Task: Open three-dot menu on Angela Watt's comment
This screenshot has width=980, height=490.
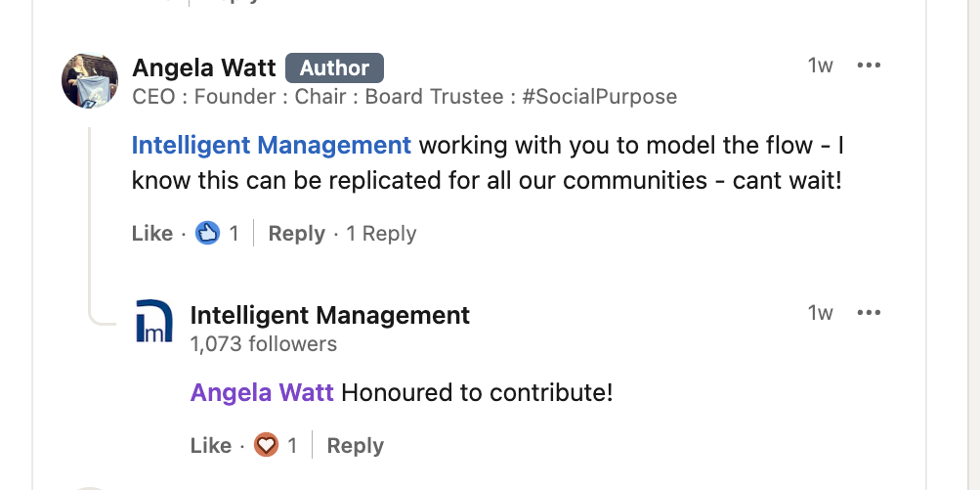Action: [868, 66]
